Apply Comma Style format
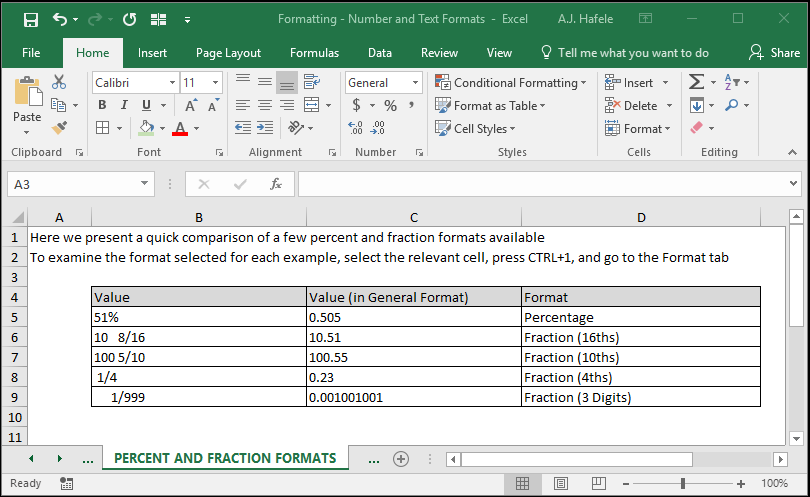Viewport: 810px width, 497px height. coord(411,105)
